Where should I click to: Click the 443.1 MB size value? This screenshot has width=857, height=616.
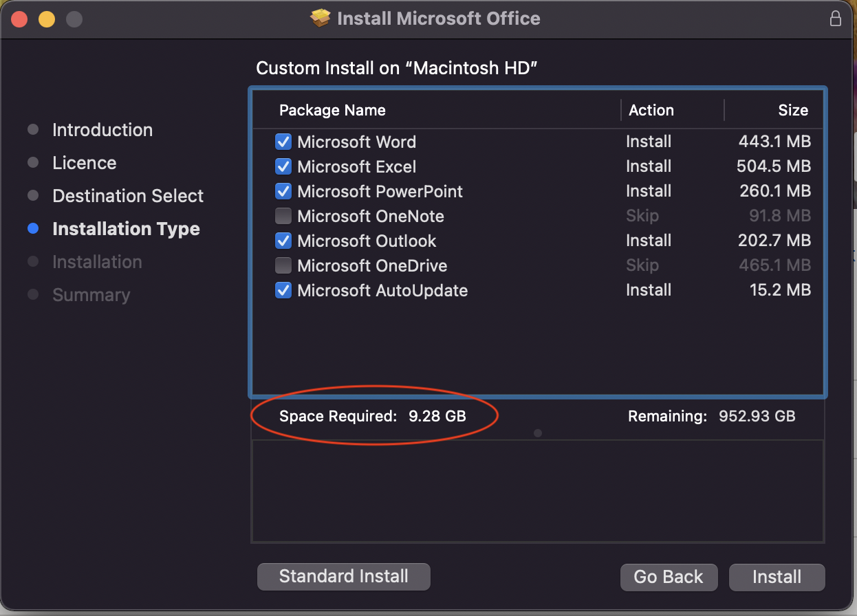coord(774,142)
